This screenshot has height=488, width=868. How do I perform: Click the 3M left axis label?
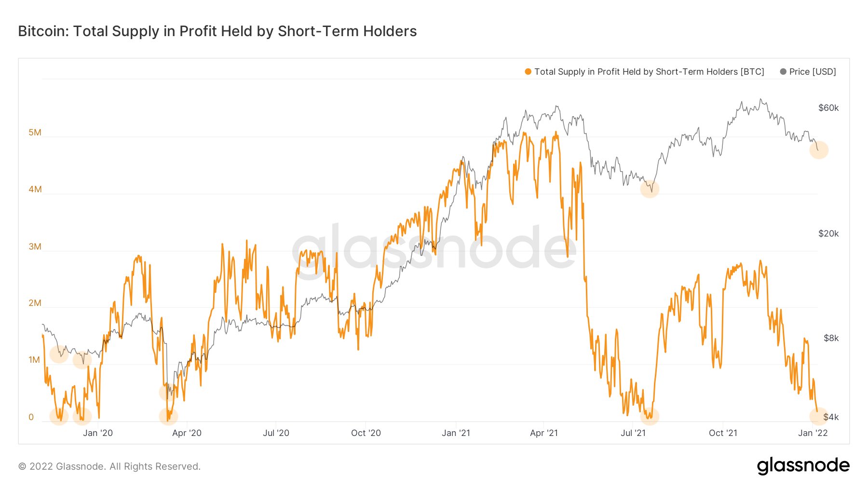click(x=35, y=247)
